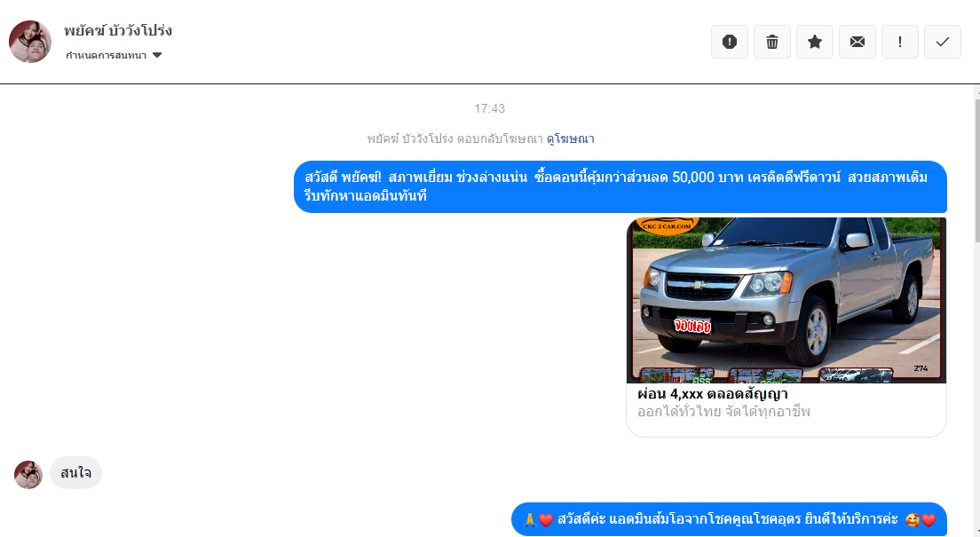Click ad subtitle ออกได้ทั่วไทย จัดได้ทุกอาชีพ
Screen dimensions: 980x537
point(723,412)
